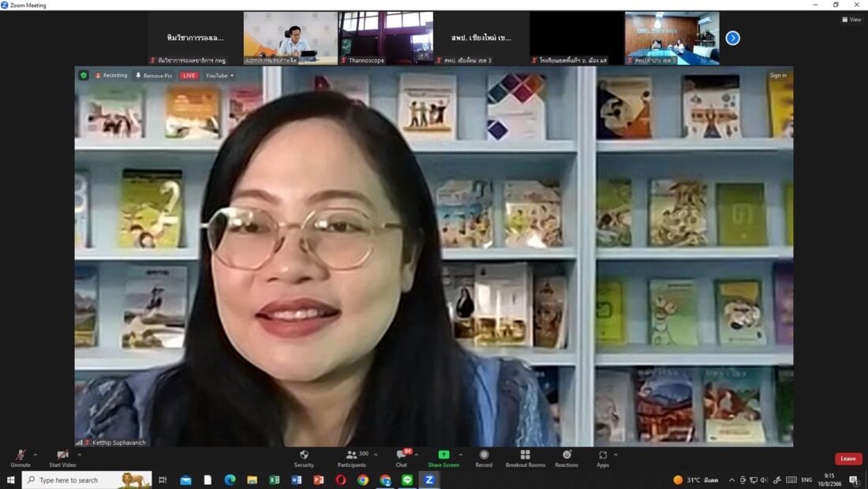Open the Chat panel

(x=402, y=457)
